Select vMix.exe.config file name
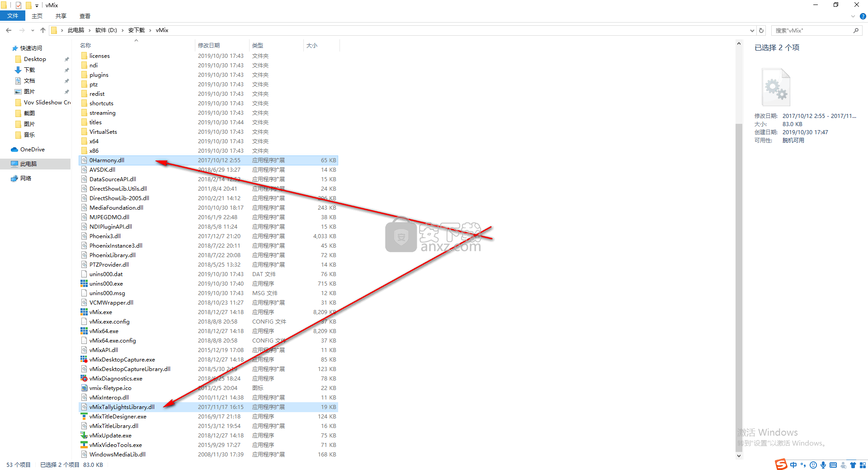 (x=109, y=322)
